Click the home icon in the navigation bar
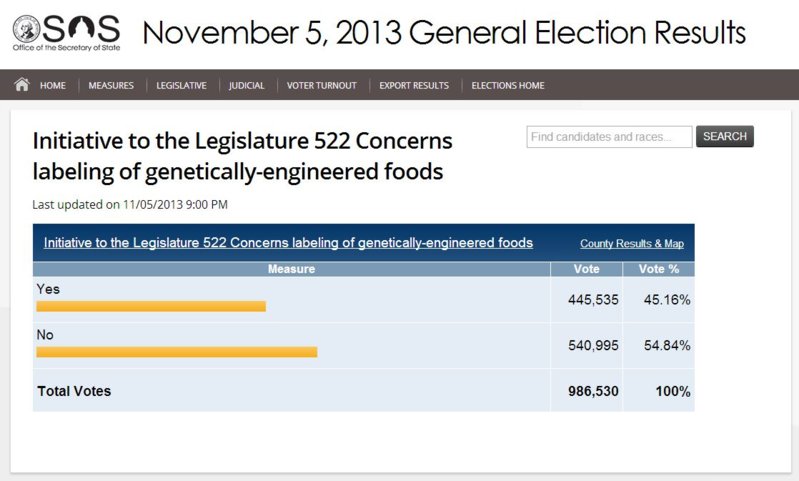Image resolution: width=799 pixels, height=481 pixels. 22,85
